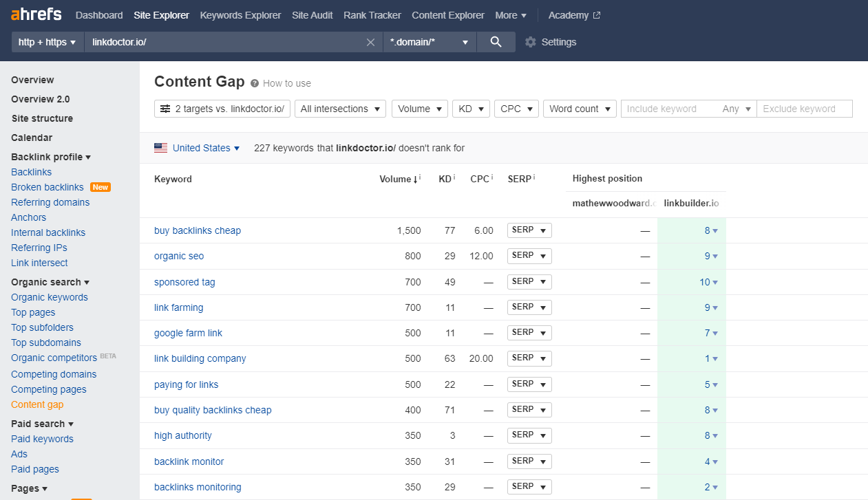868x500 pixels.
Task: Open the All intersections dropdown
Action: pos(341,109)
